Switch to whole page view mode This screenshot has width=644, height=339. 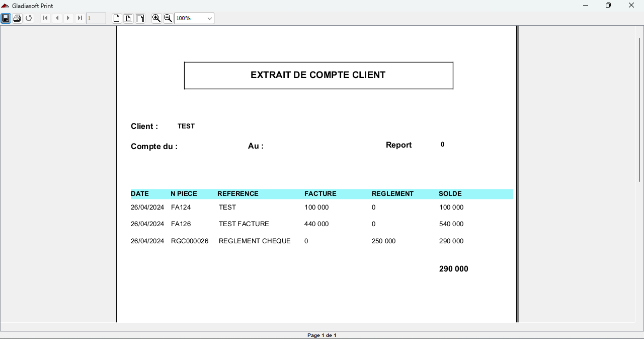click(x=116, y=18)
